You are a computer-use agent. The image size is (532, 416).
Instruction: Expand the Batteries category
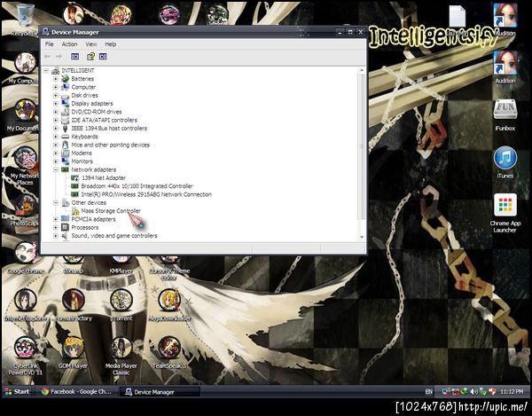click(56, 79)
